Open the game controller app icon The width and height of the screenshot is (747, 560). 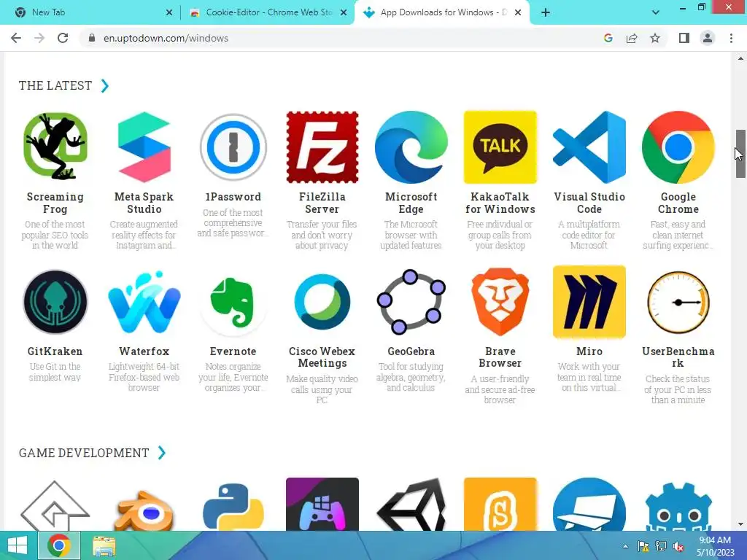(x=322, y=505)
